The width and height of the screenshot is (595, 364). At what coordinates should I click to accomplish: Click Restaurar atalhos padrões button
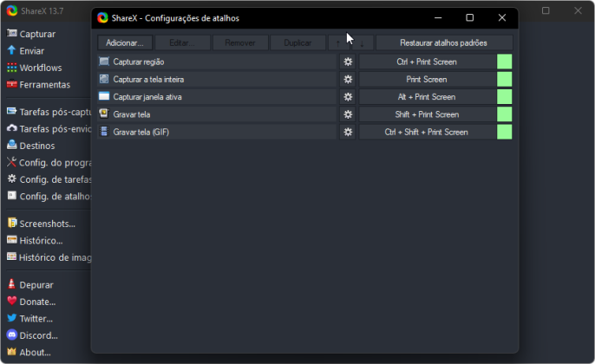pyautogui.click(x=444, y=42)
